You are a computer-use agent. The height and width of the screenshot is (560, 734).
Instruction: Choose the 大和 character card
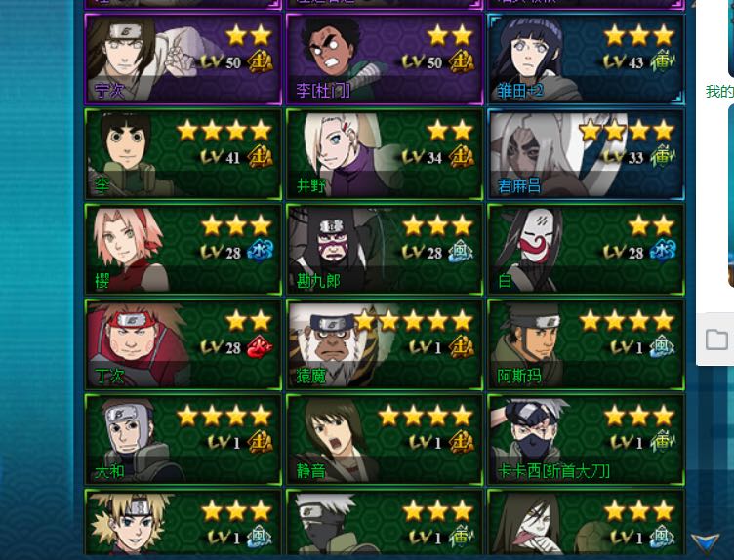(183, 440)
